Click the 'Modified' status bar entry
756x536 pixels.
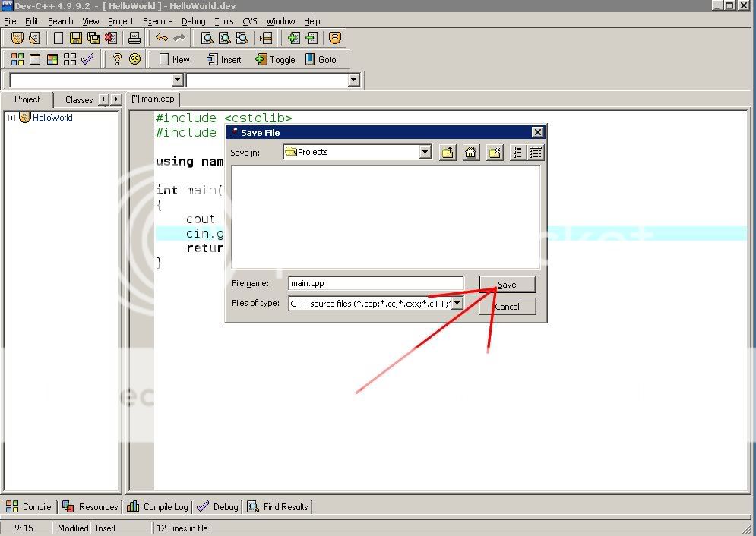click(73, 528)
